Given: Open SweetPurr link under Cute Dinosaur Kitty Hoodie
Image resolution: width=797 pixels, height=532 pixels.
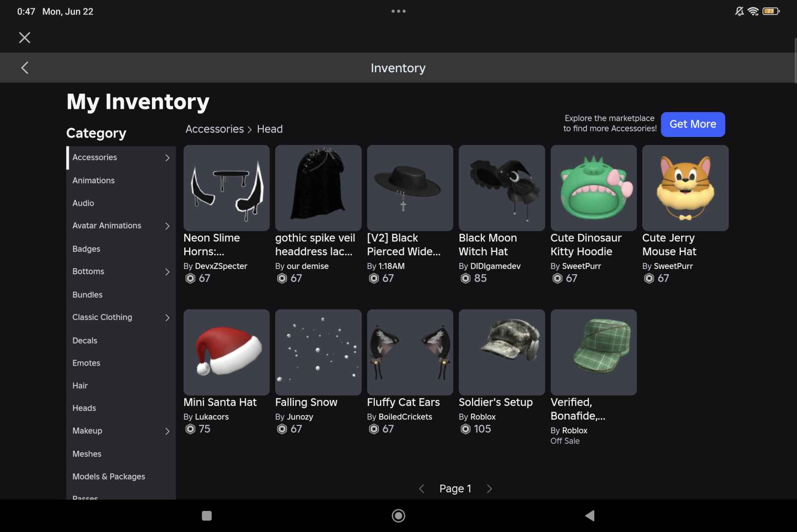Looking at the screenshot, I should click(x=582, y=266).
